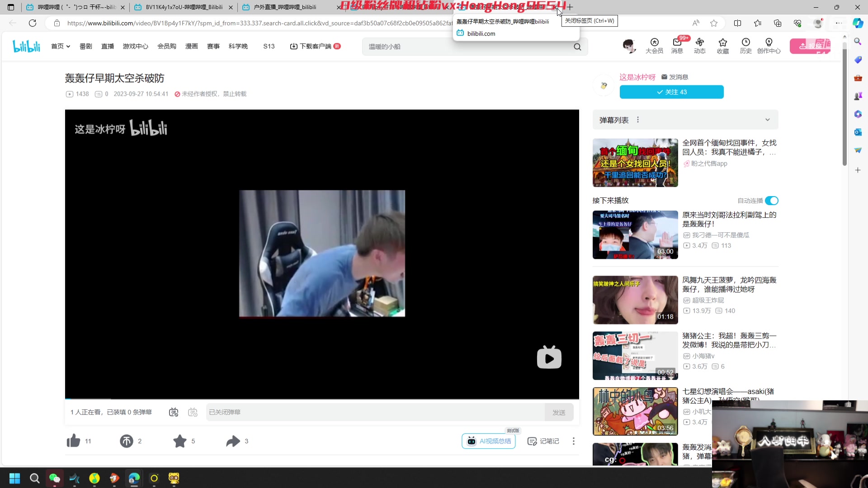Click the 关注 43 follow button

(x=671, y=92)
